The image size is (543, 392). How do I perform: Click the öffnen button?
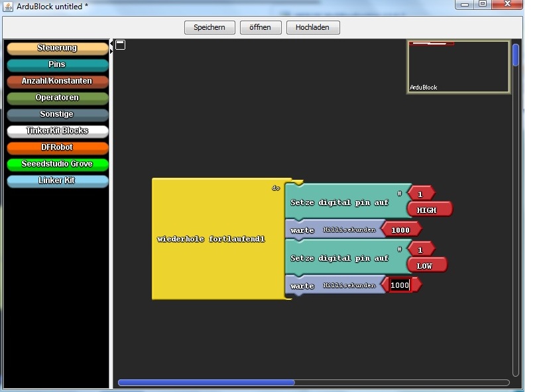[x=261, y=27]
